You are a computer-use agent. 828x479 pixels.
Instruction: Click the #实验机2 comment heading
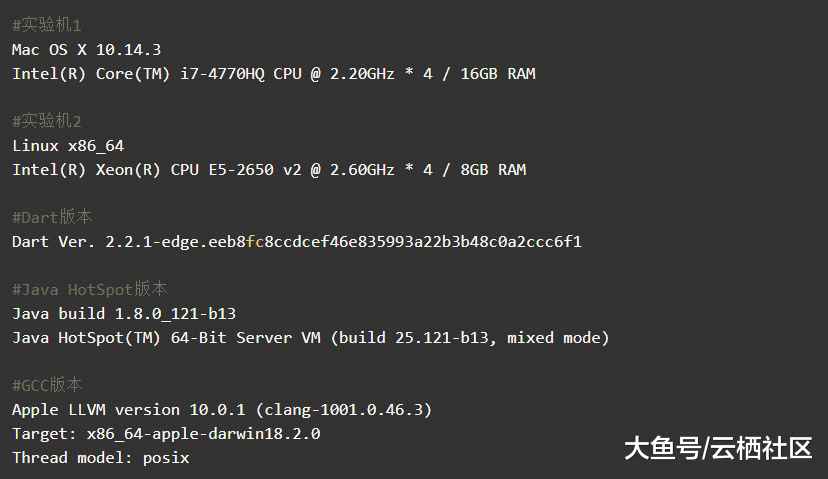tap(47, 121)
